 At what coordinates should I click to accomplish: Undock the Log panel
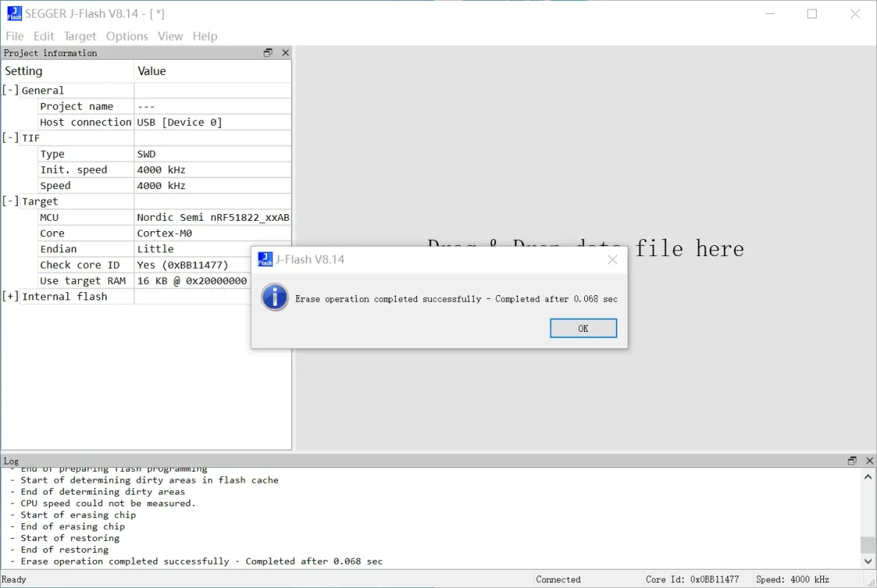852,461
